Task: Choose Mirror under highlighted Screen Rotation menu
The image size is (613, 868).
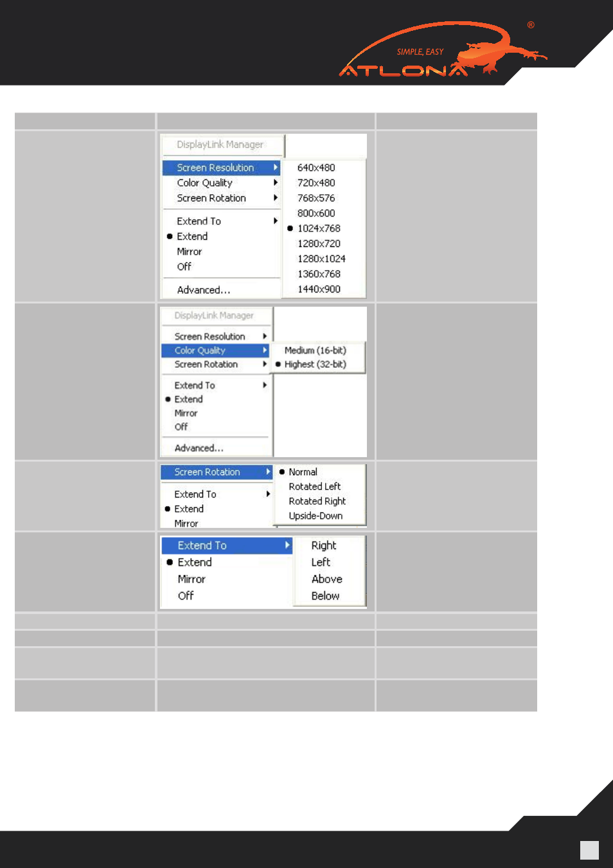Action: tap(186, 523)
